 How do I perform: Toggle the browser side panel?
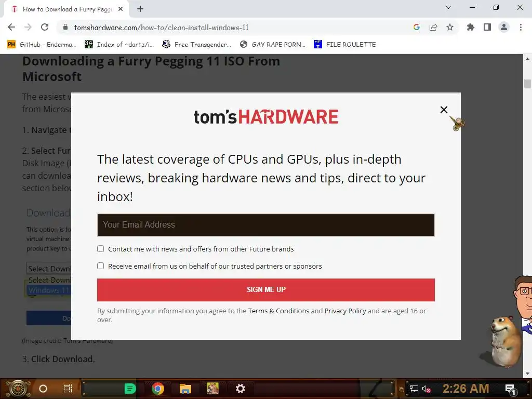coord(487,27)
